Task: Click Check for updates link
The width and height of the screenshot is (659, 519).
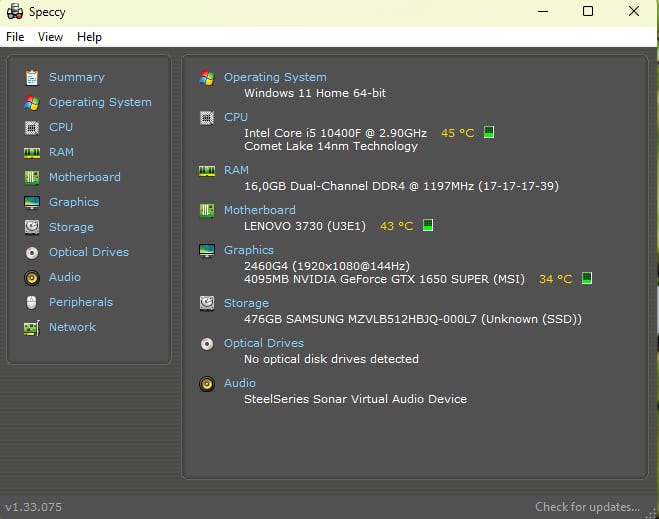Action: point(587,507)
